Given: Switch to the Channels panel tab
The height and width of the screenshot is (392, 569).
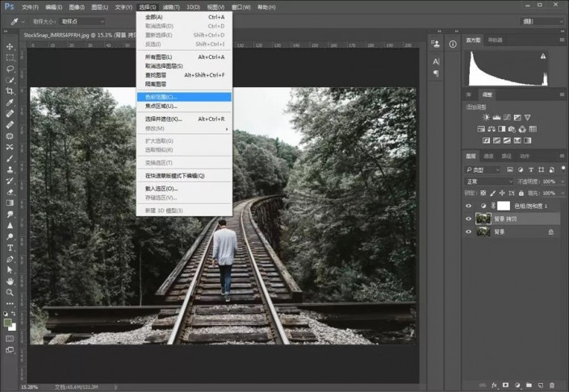Looking at the screenshot, I should [489, 156].
